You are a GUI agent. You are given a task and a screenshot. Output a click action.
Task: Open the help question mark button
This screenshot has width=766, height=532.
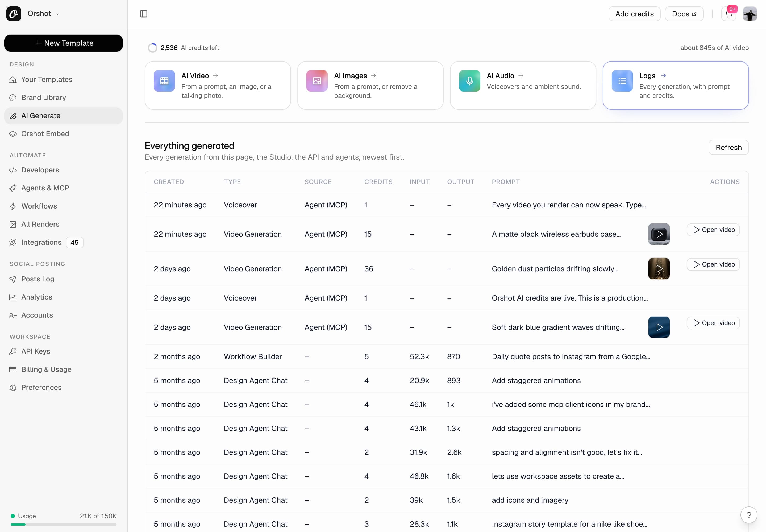coord(749,515)
